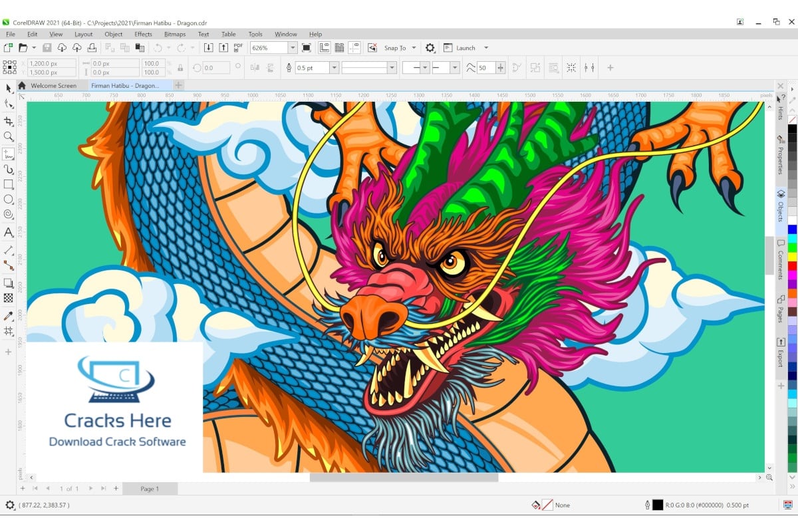Click the outline color black swatch
Screen dimensions: 798x532
[x=658, y=505]
